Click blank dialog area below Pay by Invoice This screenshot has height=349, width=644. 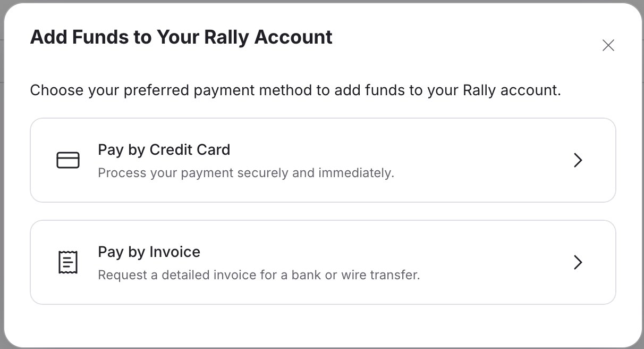(323, 325)
